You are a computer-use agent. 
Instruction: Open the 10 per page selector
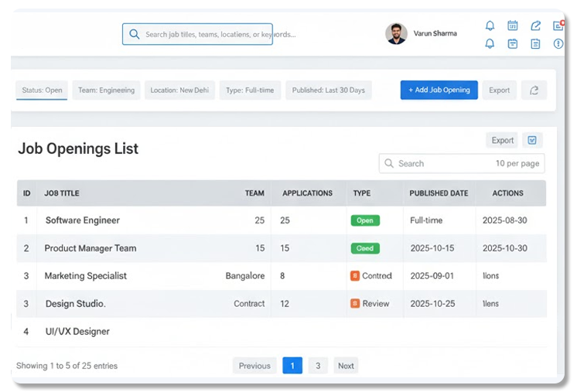[x=517, y=164]
